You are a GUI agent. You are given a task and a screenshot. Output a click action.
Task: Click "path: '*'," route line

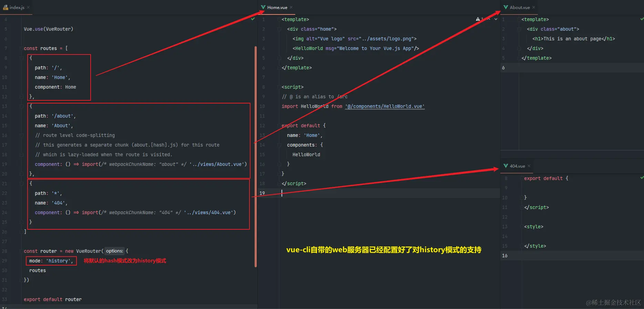[x=48, y=193]
